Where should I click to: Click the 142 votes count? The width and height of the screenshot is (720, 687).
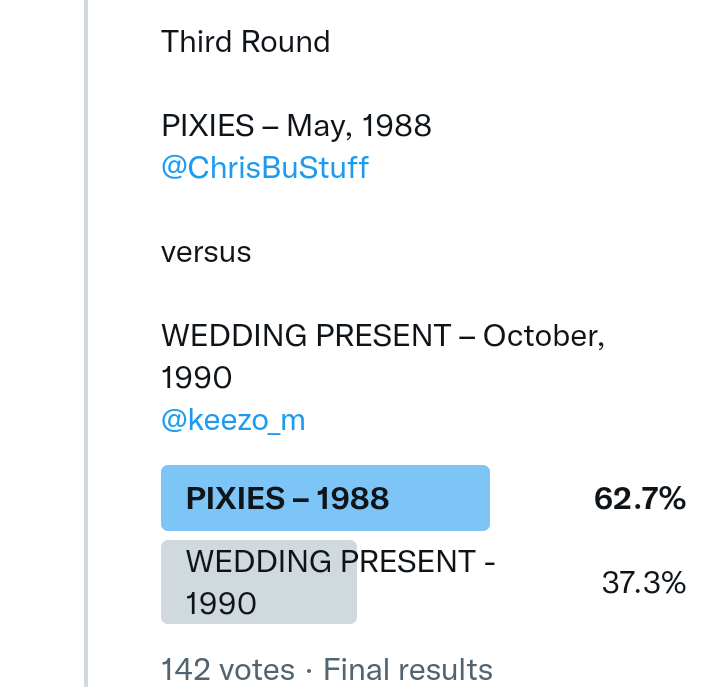[x=228, y=669]
